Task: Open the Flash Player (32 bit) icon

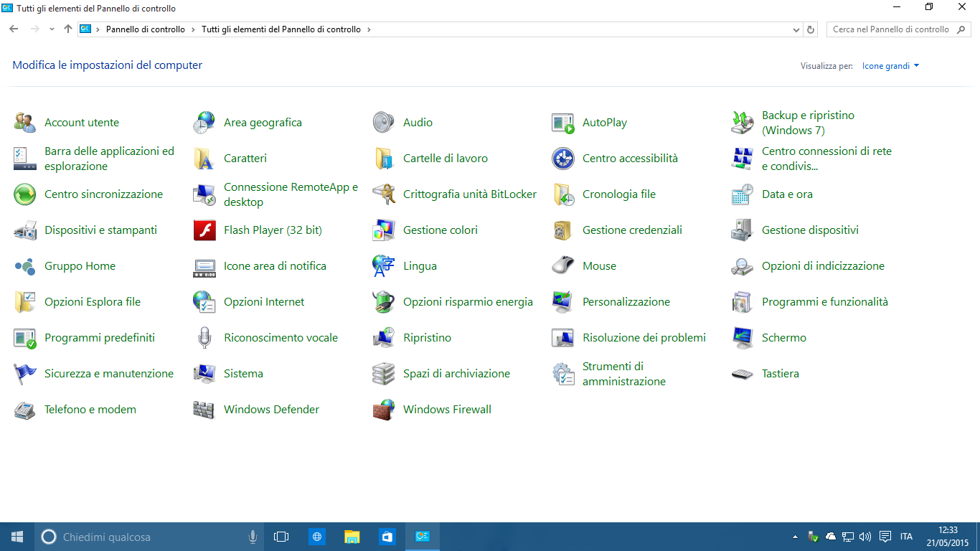Action: 204,230
